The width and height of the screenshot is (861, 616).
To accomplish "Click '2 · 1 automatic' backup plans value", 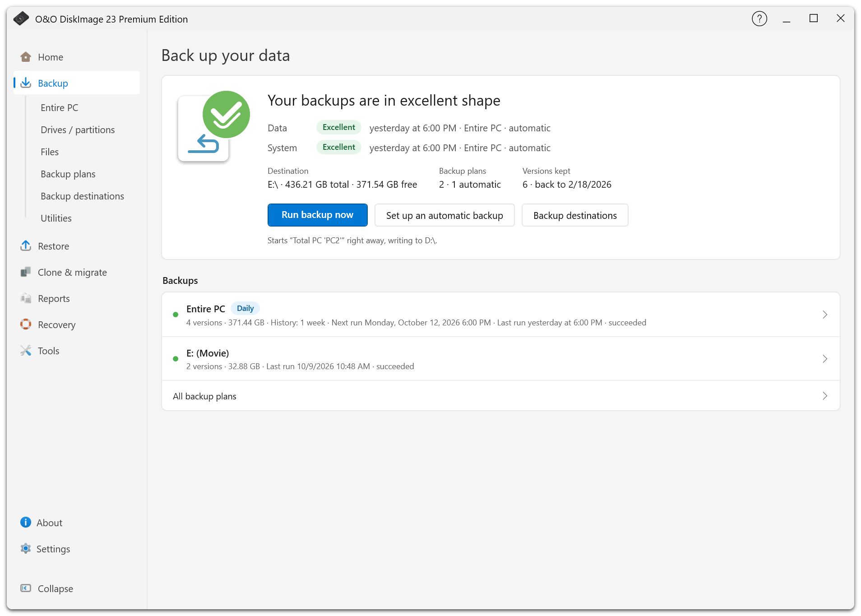I will pyautogui.click(x=470, y=184).
